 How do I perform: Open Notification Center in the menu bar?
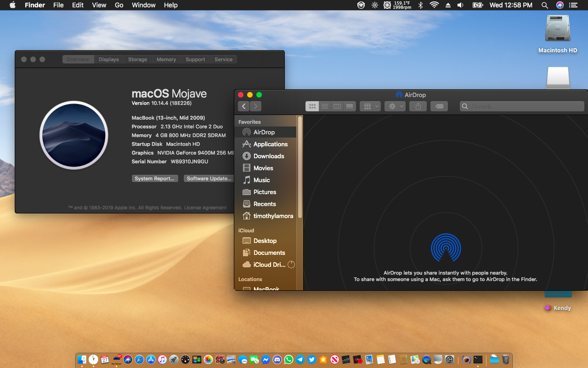(x=573, y=5)
